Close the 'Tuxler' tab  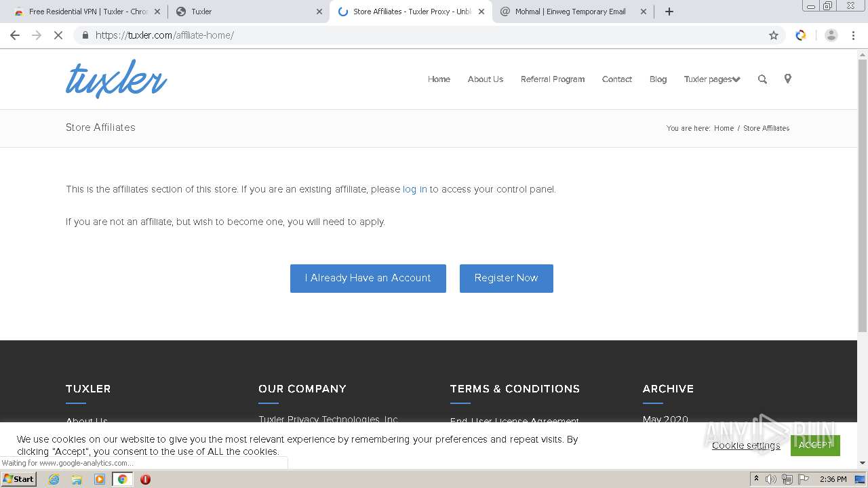[319, 12]
